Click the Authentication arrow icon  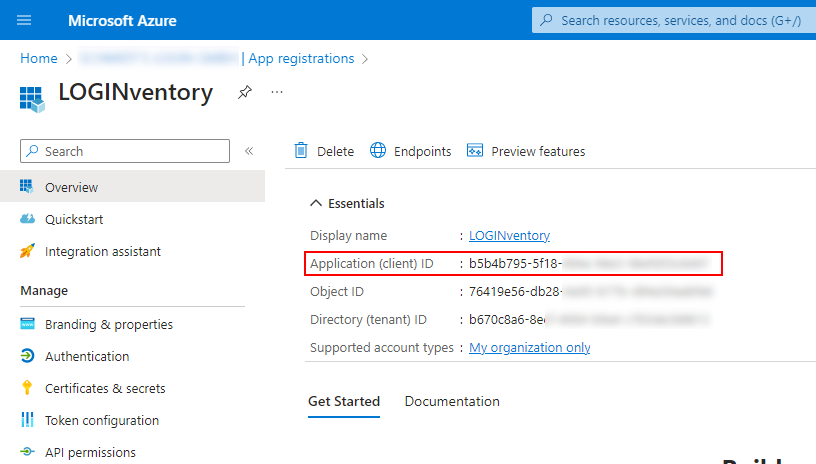tap(27, 356)
